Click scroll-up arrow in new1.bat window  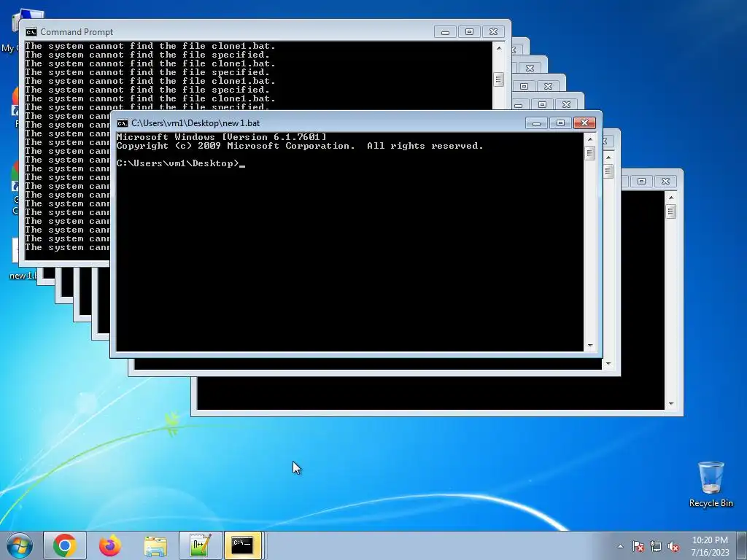click(x=589, y=139)
